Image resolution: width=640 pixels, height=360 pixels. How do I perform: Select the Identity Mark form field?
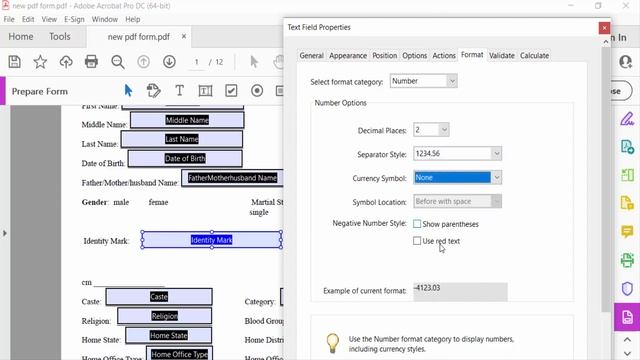pos(211,240)
